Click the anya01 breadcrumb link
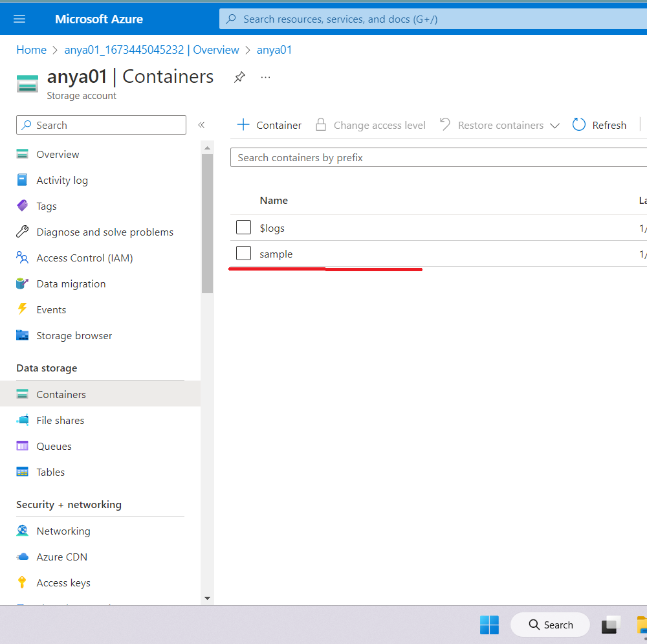Viewport: 647px width, 644px height. [x=274, y=50]
